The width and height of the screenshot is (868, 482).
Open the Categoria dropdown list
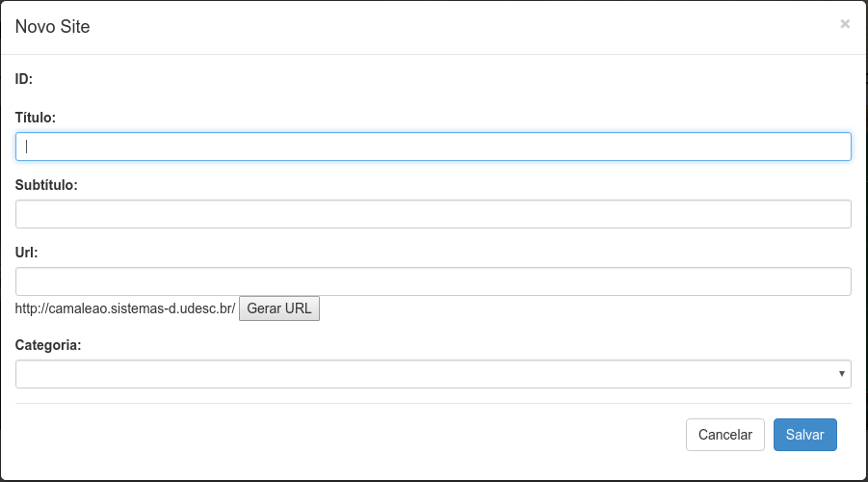(424, 374)
